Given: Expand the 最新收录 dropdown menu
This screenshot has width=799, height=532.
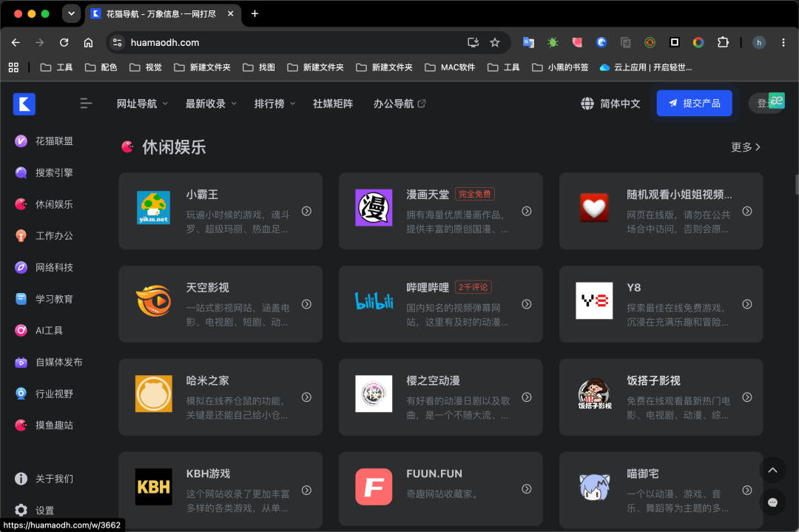Looking at the screenshot, I should 211,104.
